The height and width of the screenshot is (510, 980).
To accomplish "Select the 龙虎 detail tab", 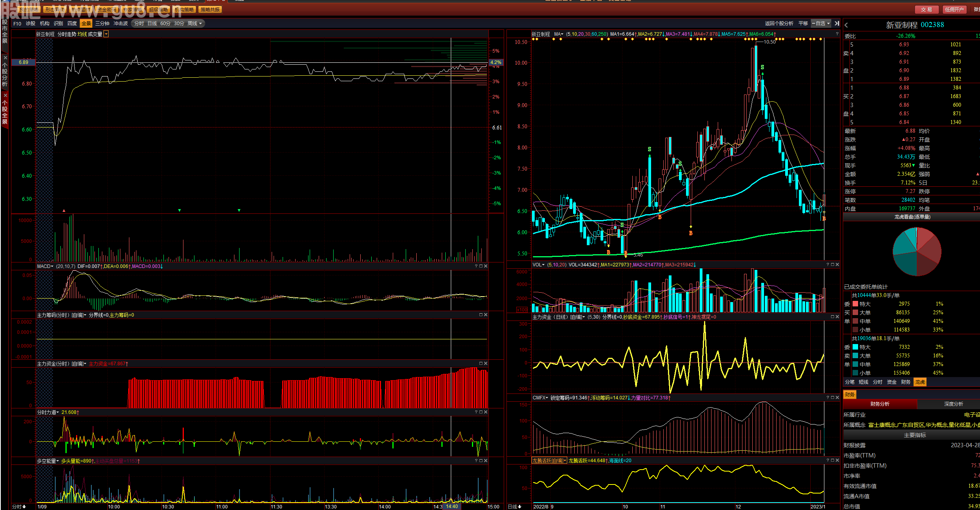I will [x=920, y=382].
